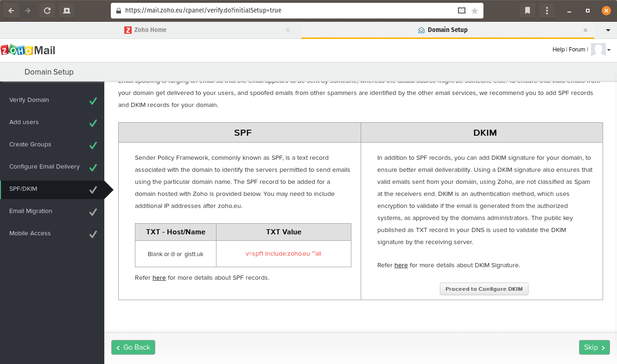
Task: Click the Verify Domain completion checkmark
Action: 92,100
